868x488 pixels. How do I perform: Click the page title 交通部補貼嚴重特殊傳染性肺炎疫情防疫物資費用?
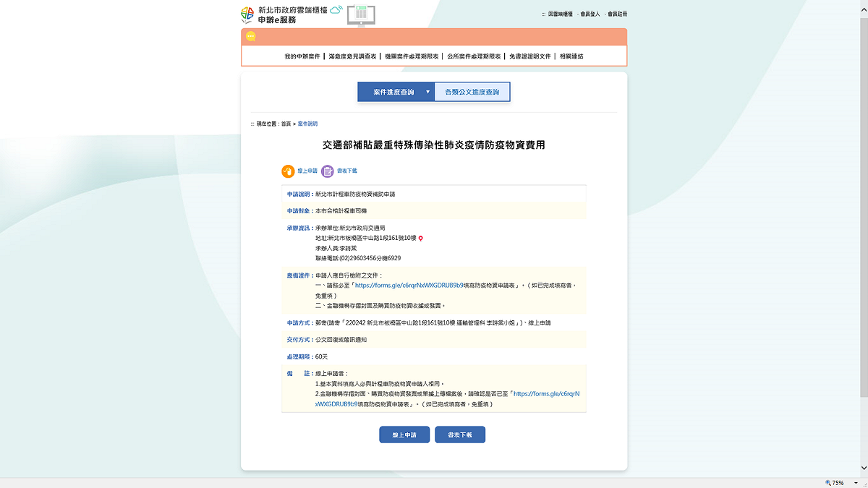[434, 145]
